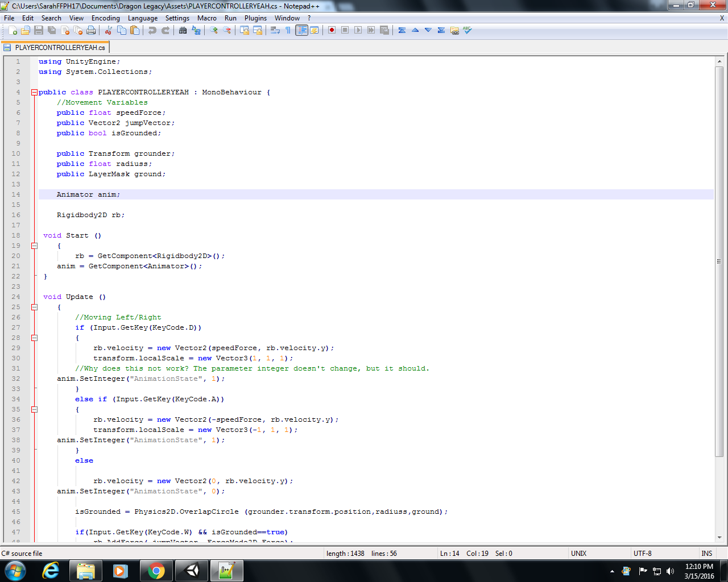Image resolution: width=728 pixels, height=582 pixels.
Task: Toggle synchronize vertical scrolling
Action: [244, 30]
